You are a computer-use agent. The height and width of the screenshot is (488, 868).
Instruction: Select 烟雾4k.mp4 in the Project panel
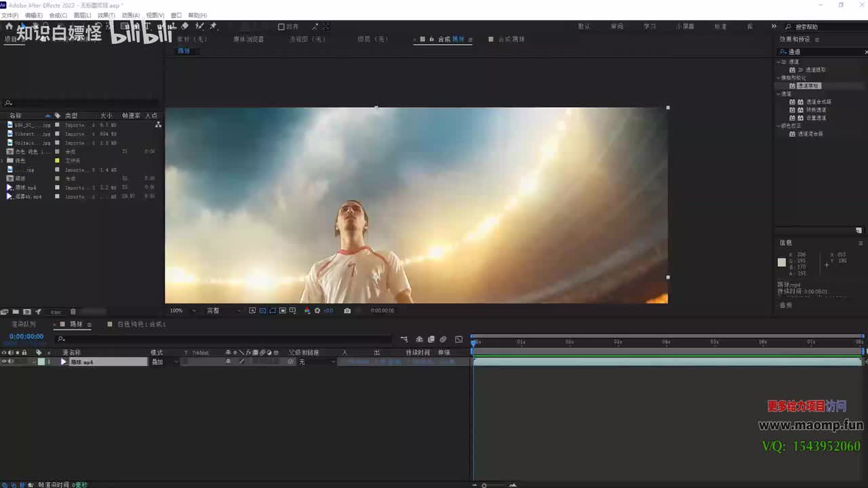click(28, 197)
